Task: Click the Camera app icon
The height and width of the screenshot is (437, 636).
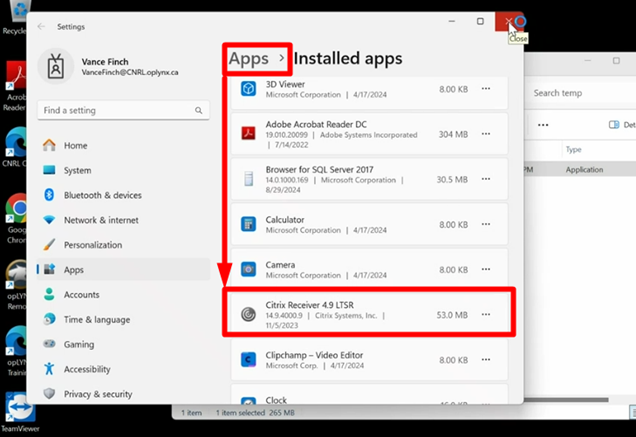Action: point(249,269)
